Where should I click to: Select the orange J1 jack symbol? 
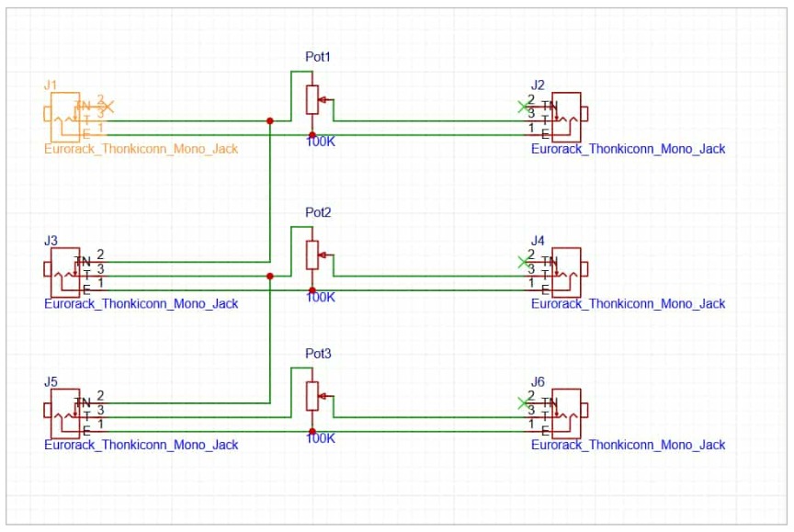tap(61, 114)
